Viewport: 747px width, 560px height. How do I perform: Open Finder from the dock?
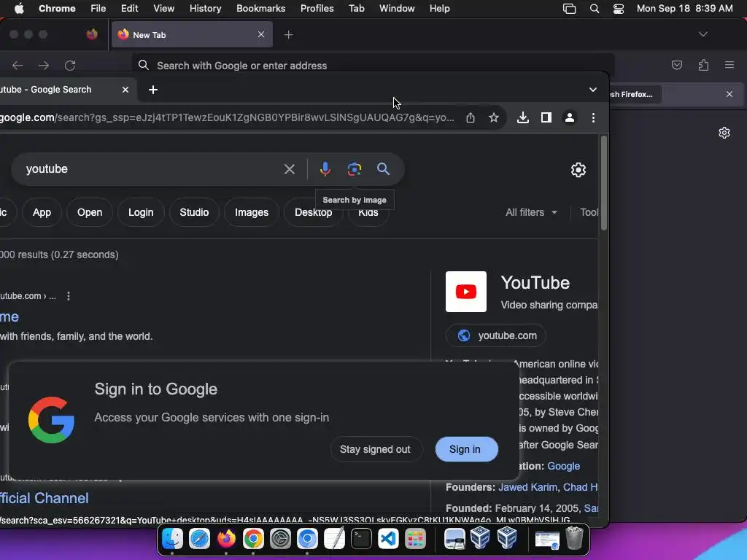coord(172,539)
